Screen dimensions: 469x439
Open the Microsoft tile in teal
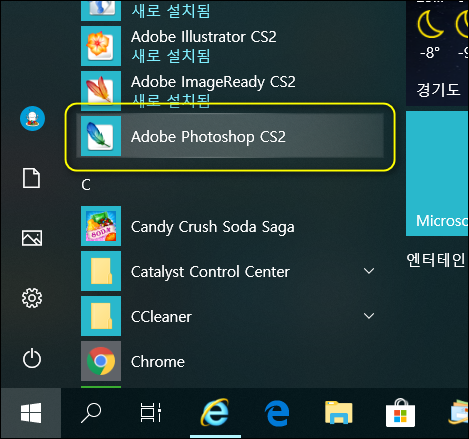coord(437,174)
